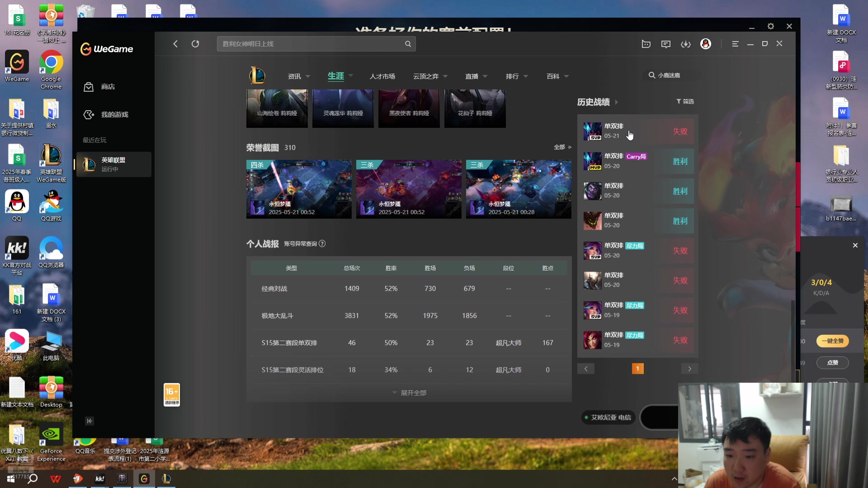Screen dimensions: 868x488
Task: Click the S15第二赛段灵活排位 row
Action: point(409,370)
